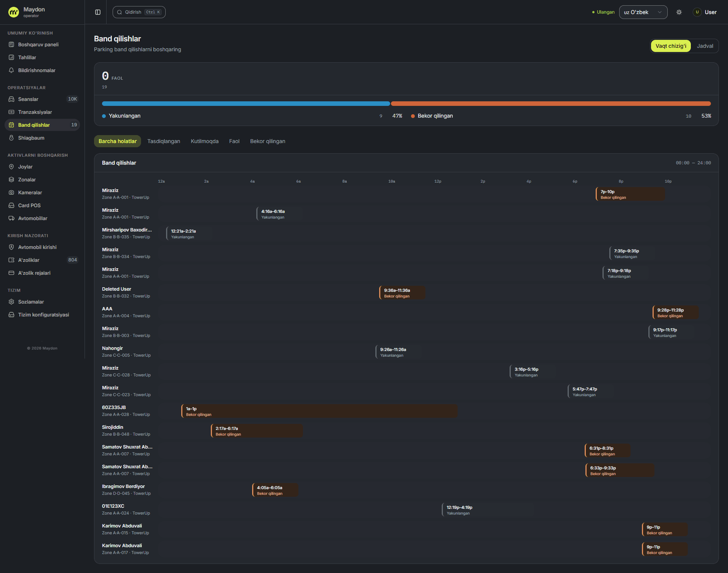Click the Kameralar camera icon
The height and width of the screenshot is (573, 728).
11,192
